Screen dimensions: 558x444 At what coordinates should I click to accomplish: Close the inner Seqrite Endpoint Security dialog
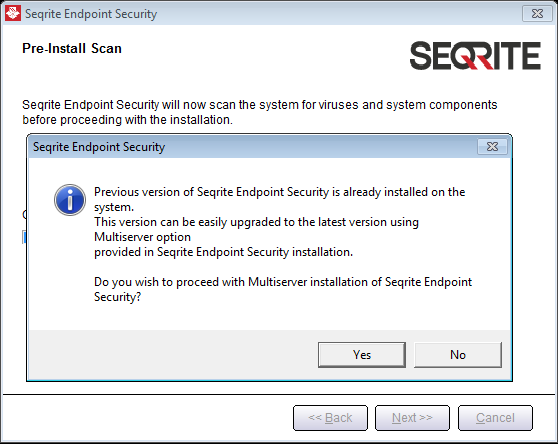[492, 146]
